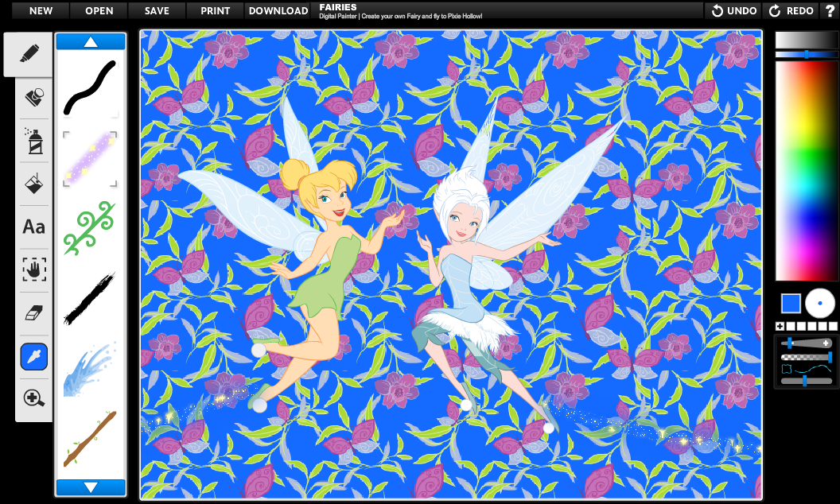Click the blue brightness slider under grayscale bar
The image size is (840, 504).
807,54
